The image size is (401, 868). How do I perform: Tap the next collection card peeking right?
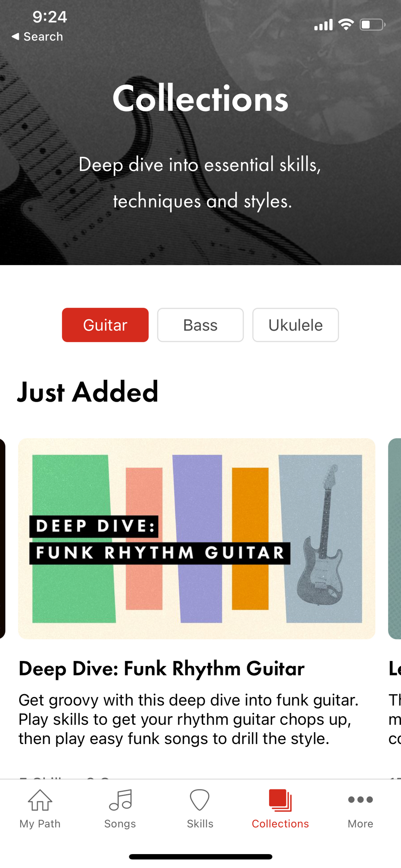coord(394,539)
